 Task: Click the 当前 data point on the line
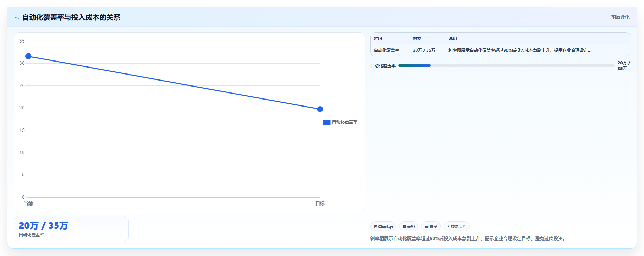point(28,56)
